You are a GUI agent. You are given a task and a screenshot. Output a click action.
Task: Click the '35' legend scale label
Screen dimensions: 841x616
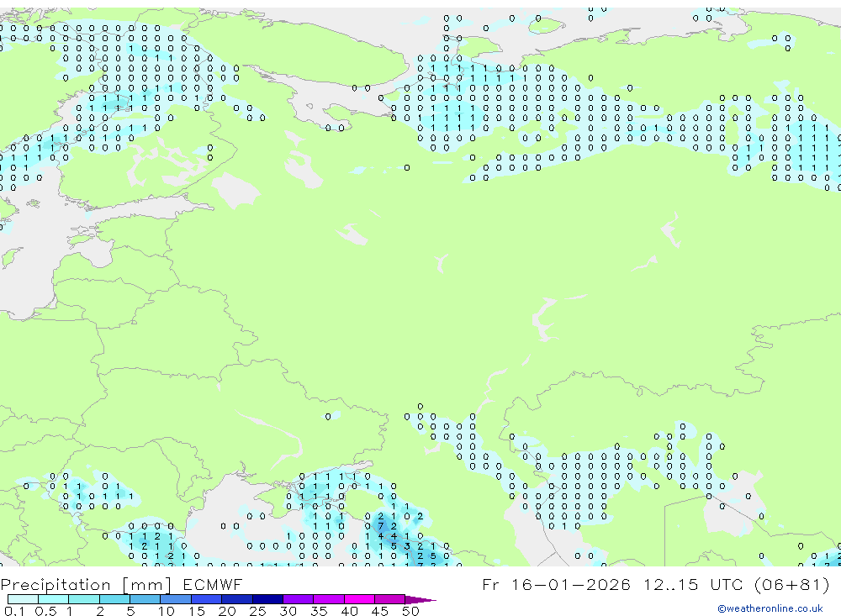(319, 611)
